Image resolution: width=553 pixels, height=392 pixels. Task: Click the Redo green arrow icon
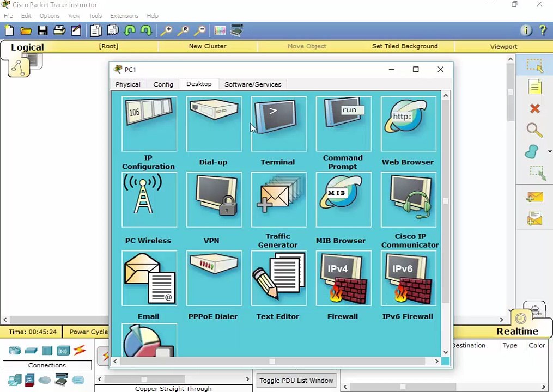pos(146,30)
